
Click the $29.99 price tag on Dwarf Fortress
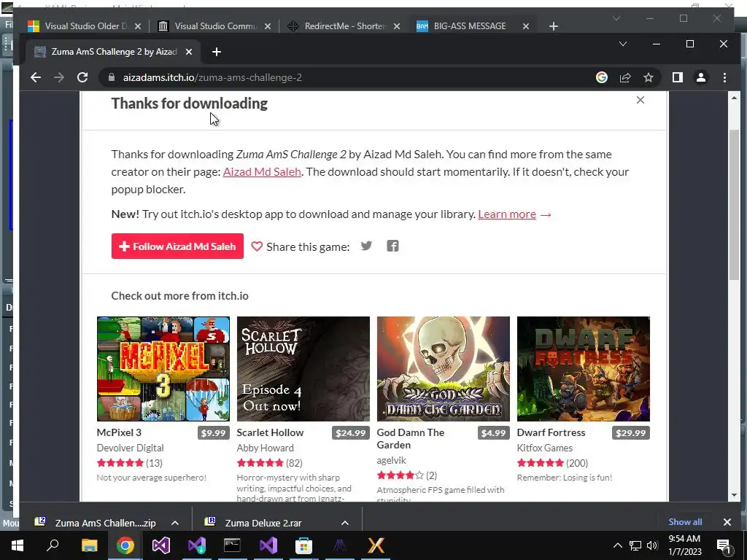pos(631,433)
